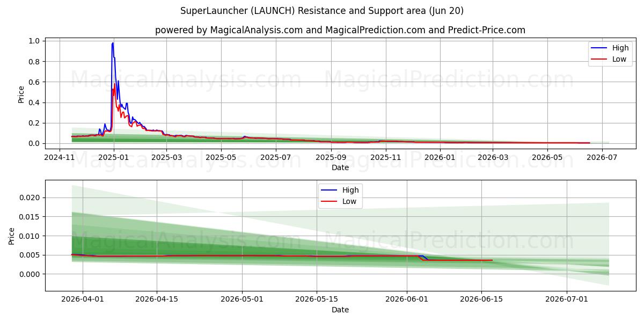Click the '0.8' y-axis tick on top chart
Screen dimensions: 644x322
pos(34,62)
